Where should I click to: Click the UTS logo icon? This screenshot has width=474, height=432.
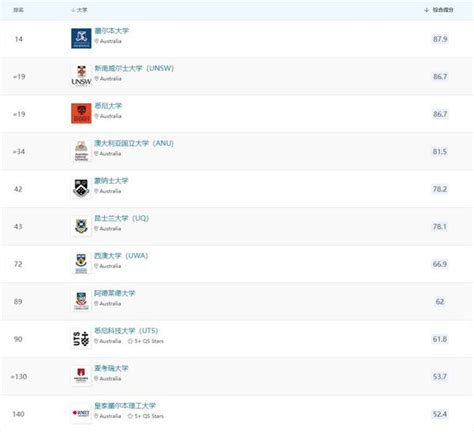[x=81, y=338]
